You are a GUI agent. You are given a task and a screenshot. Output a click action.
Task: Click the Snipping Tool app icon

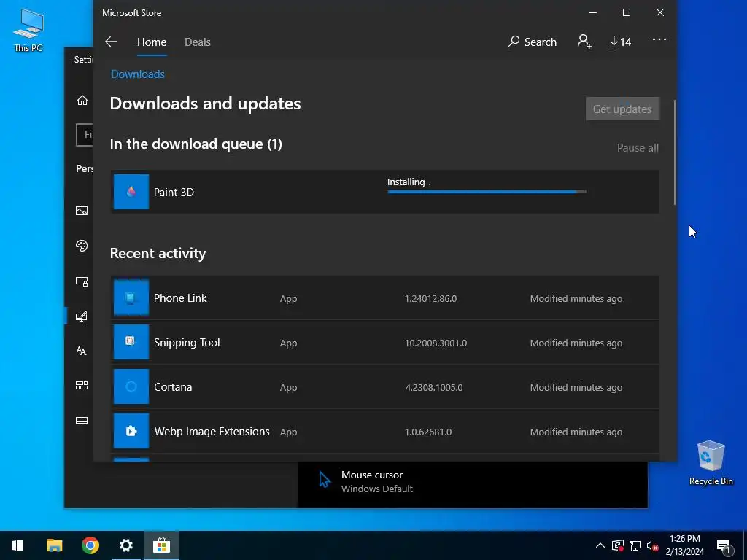[x=131, y=343]
